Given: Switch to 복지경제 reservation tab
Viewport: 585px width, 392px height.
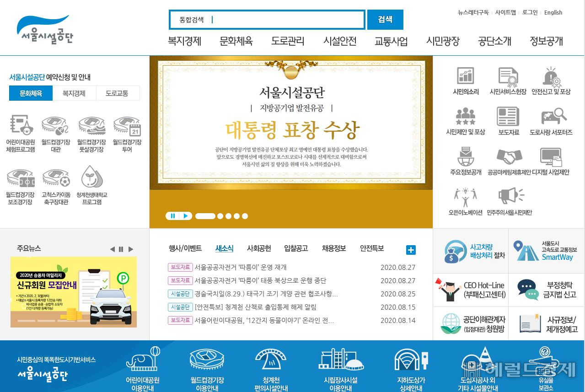Looking at the screenshot, I should pyautogui.click(x=74, y=93).
